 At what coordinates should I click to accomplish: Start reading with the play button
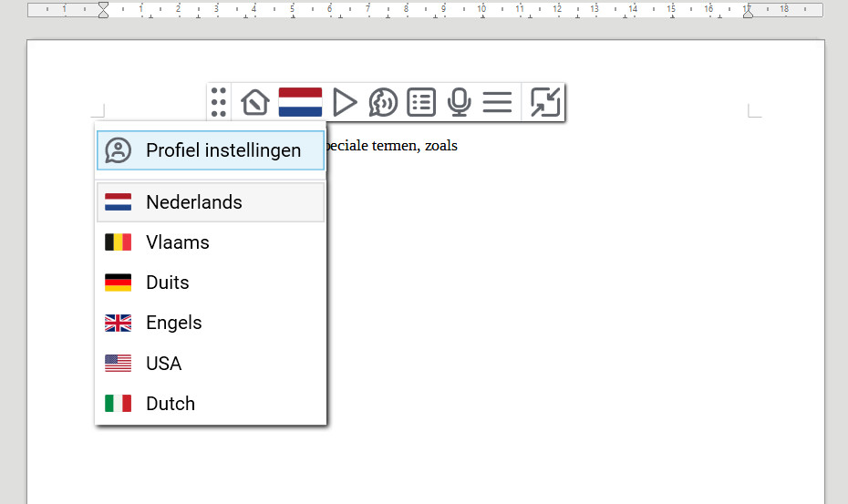coord(345,102)
